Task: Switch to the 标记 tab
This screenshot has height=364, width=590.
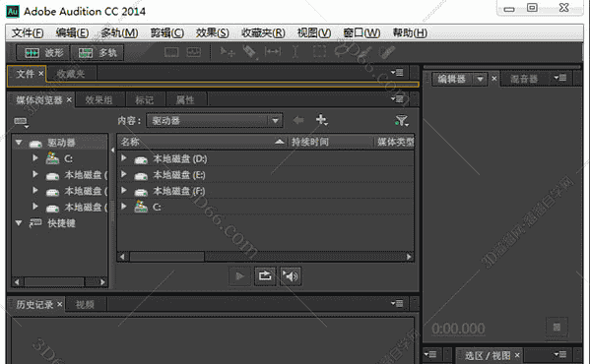Action: 145,100
